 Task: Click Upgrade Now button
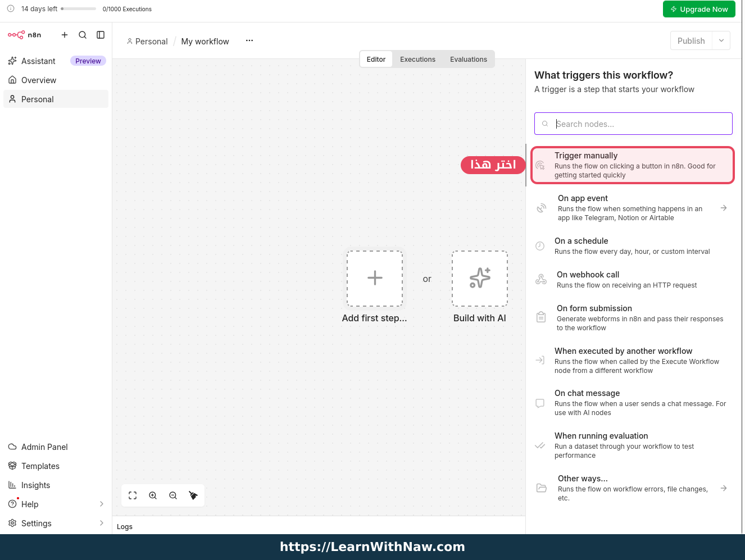pos(699,9)
